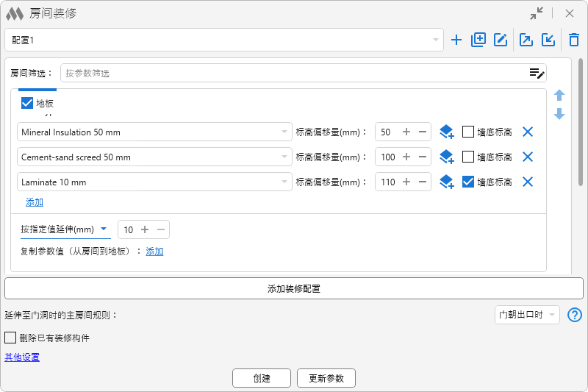Open the Mineral Insulation 50 mm dropdown
Viewport: 588px width, 392px height.
click(284, 132)
